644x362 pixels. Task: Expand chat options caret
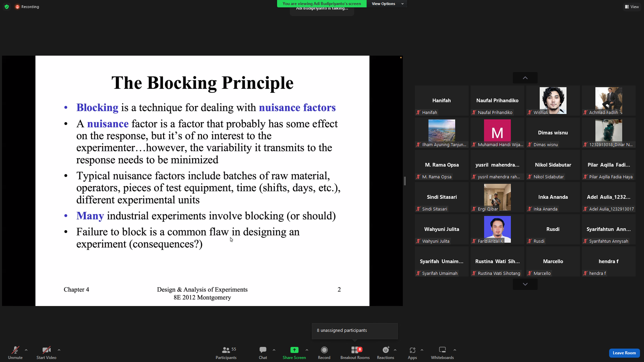pos(274,350)
